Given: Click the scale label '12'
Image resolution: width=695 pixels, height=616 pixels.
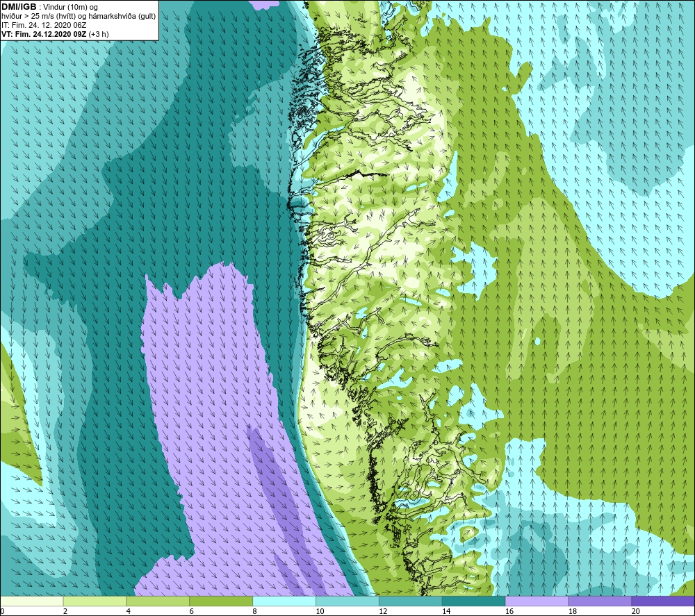Looking at the screenshot, I should pyautogui.click(x=383, y=611).
